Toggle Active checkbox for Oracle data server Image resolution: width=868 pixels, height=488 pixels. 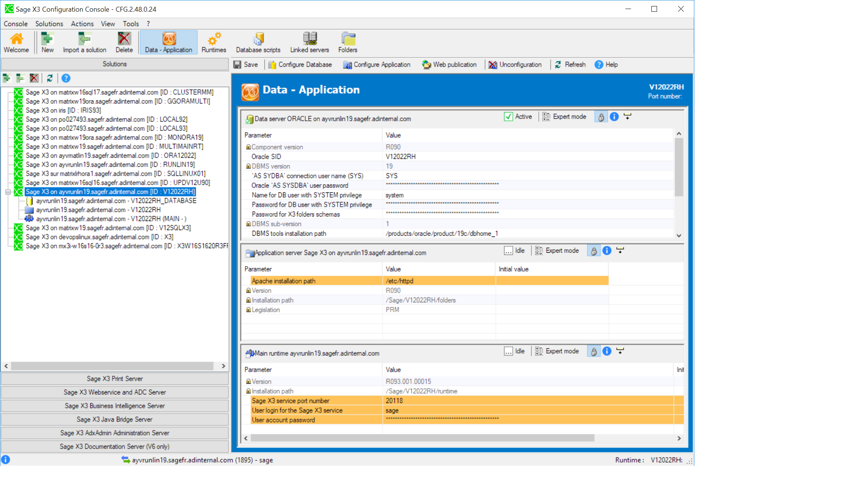point(508,117)
